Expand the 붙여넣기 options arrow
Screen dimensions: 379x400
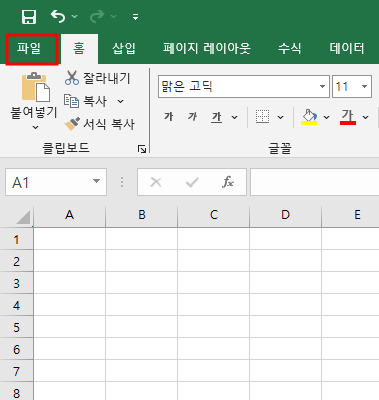tap(35, 127)
